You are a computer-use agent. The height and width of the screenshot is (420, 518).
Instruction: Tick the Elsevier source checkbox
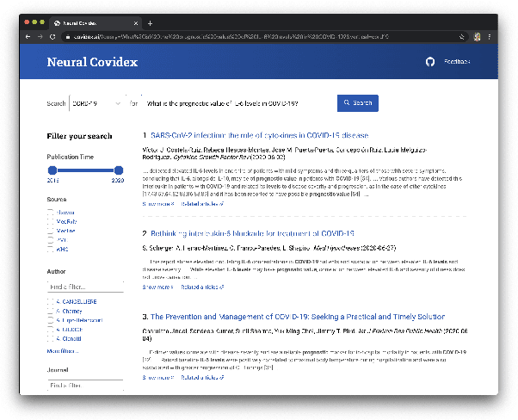click(x=50, y=212)
